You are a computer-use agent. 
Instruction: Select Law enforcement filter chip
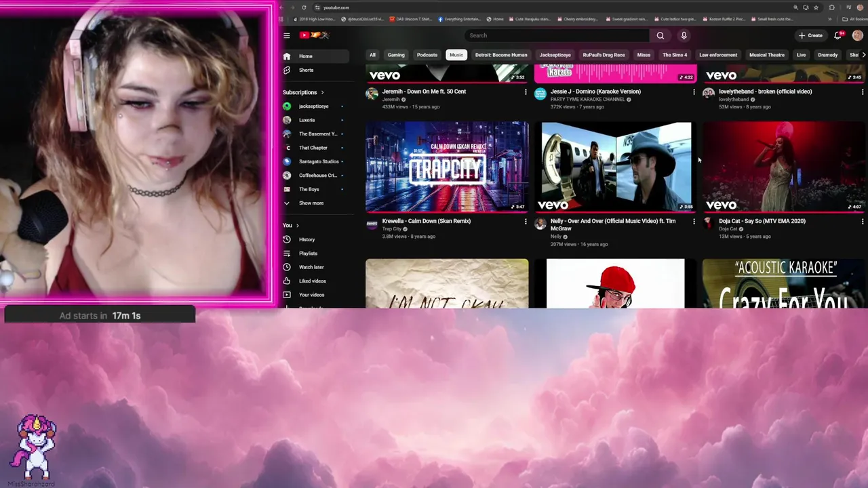718,55
